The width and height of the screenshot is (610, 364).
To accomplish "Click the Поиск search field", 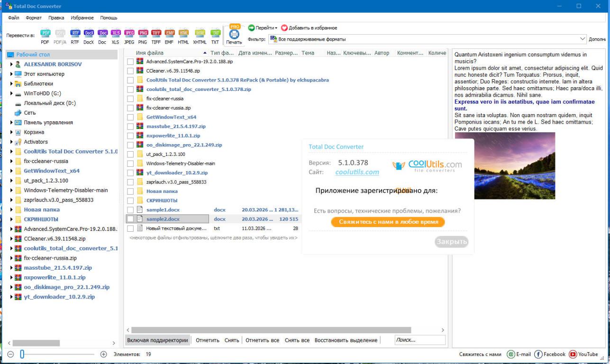I will point(419,340).
